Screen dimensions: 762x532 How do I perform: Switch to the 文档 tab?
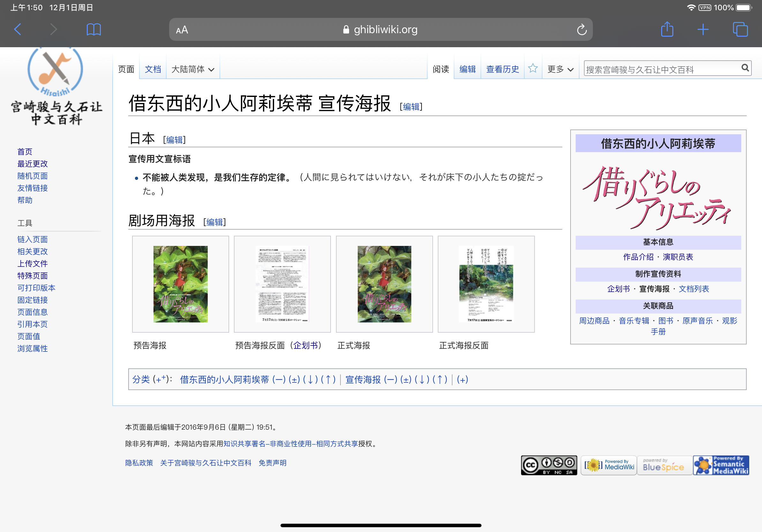point(153,69)
